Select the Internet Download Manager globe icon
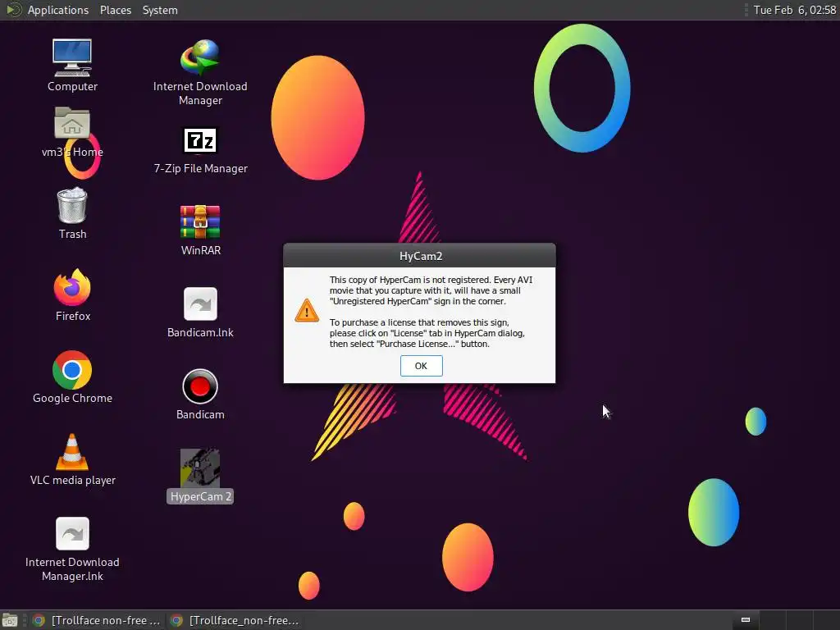 click(x=200, y=58)
